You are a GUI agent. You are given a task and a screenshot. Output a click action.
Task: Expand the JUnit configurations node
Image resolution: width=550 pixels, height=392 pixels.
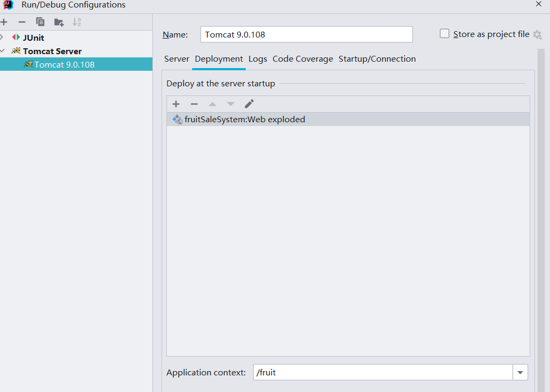pyautogui.click(x=2, y=38)
